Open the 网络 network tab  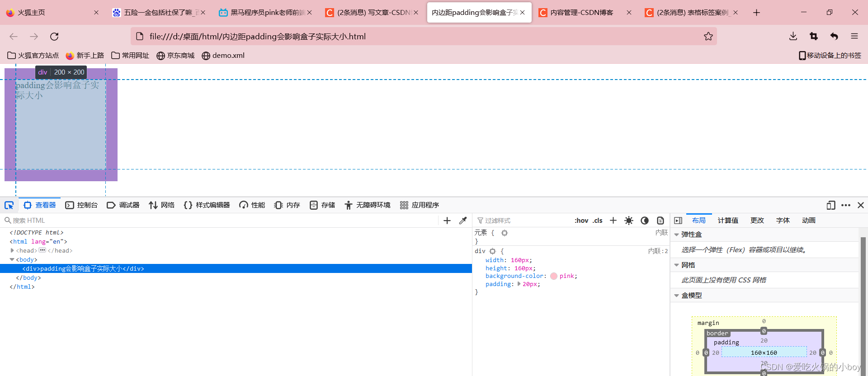[x=161, y=205]
